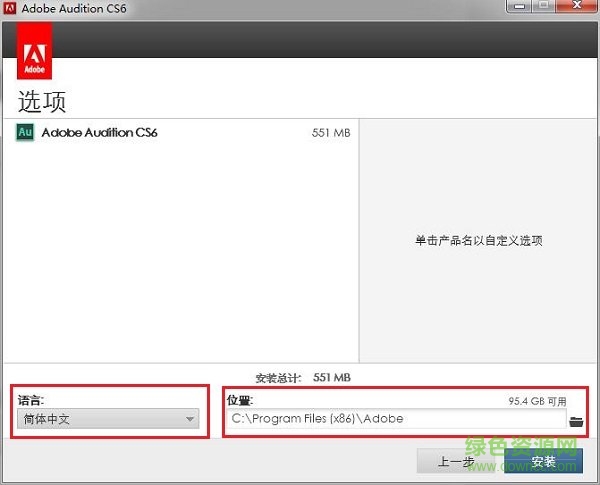Click the install location path field
The image size is (600, 485).
point(396,418)
